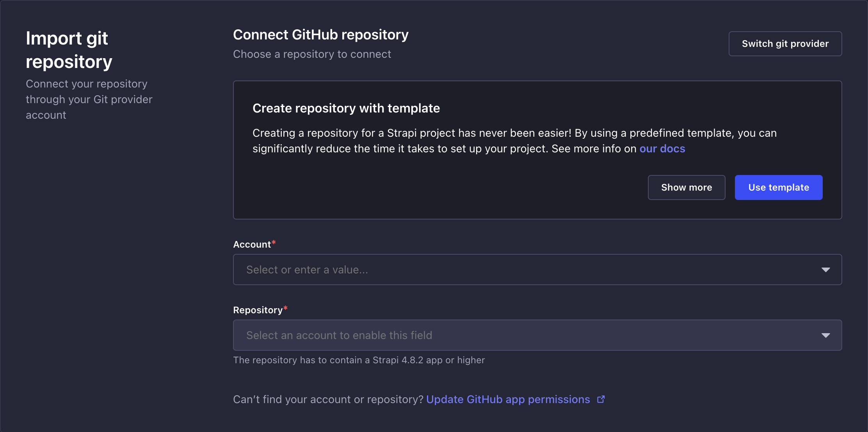This screenshot has height=432, width=868.
Task: Click the Choose a repository to connect subtitle
Action: pos(312,54)
